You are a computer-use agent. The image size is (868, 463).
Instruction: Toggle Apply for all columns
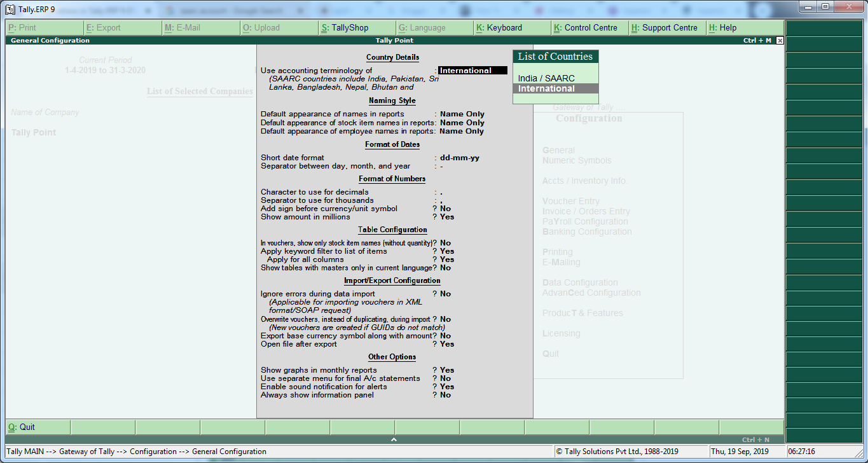point(447,259)
